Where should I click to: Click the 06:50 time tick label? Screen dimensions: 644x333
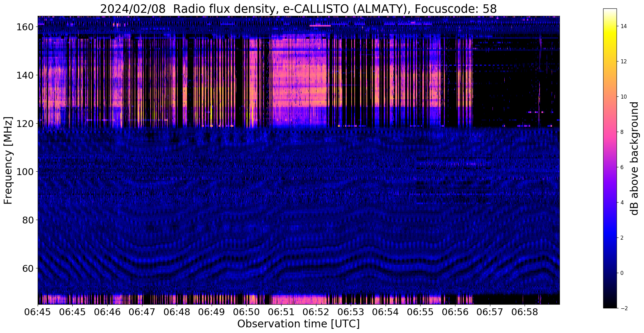coord(246,311)
